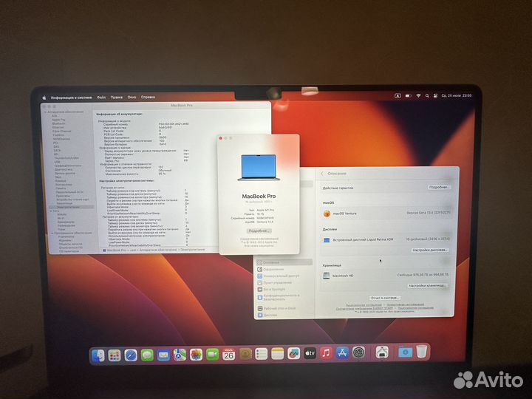
Task: Open the Файл menu
Action: tap(101, 98)
